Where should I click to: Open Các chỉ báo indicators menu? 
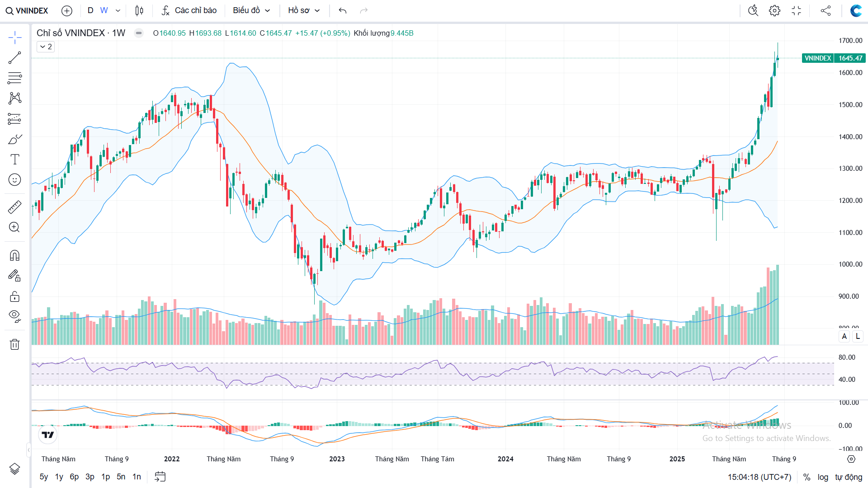pyautogui.click(x=189, y=10)
